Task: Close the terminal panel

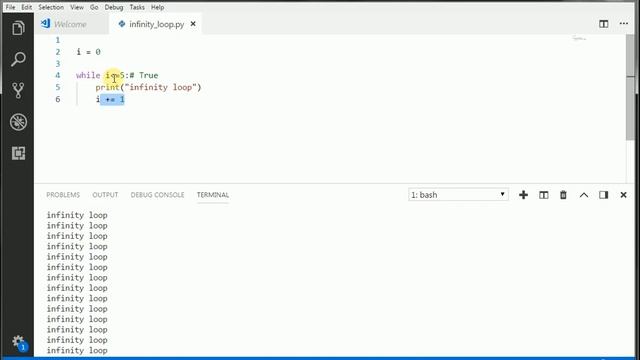Action: pos(623,195)
